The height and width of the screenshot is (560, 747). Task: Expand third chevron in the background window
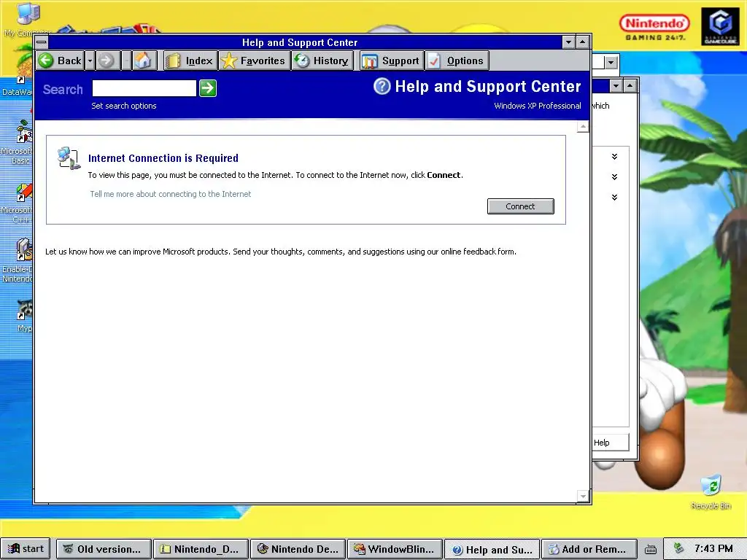pos(614,197)
